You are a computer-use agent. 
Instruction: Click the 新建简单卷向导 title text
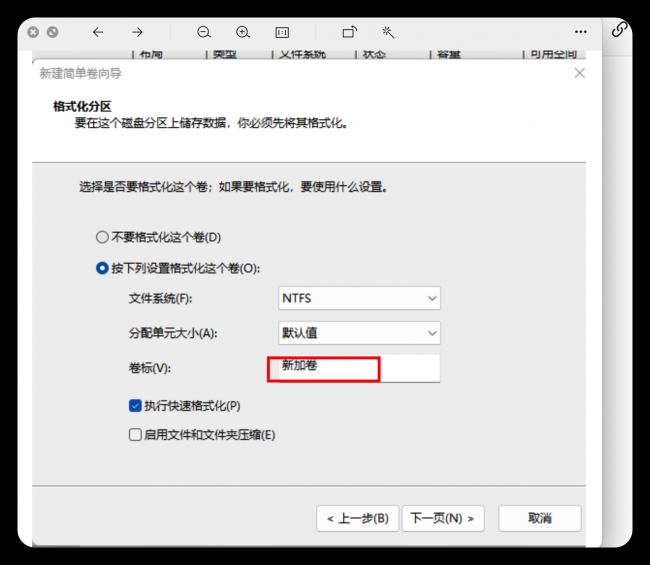click(80, 73)
